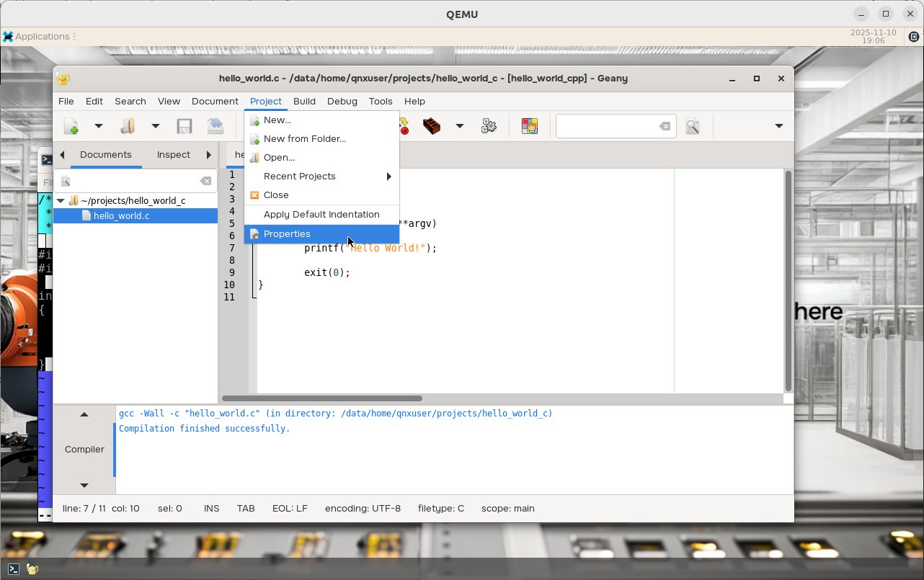The width and height of the screenshot is (924, 580).
Task: Click the New file toolbar icon
Action: point(71,126)
